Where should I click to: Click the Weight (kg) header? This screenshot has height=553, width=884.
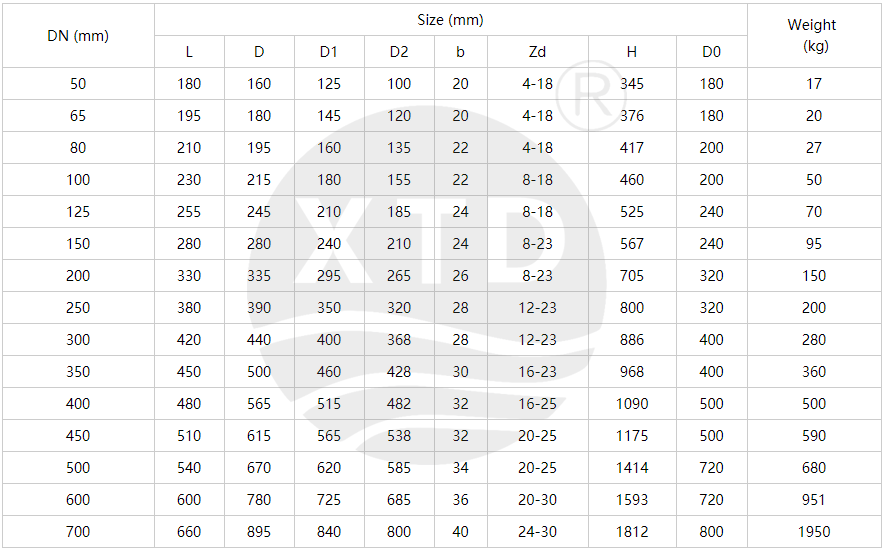tap(814, 35)
